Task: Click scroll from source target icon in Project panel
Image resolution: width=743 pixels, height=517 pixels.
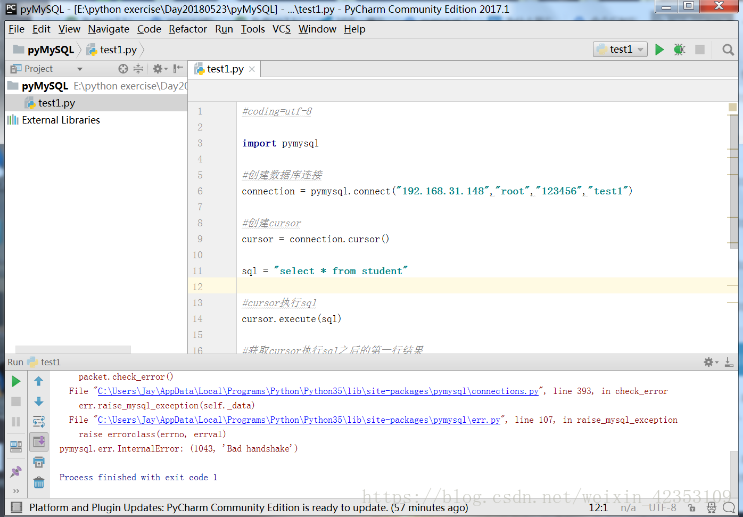Action: [123, 69]
